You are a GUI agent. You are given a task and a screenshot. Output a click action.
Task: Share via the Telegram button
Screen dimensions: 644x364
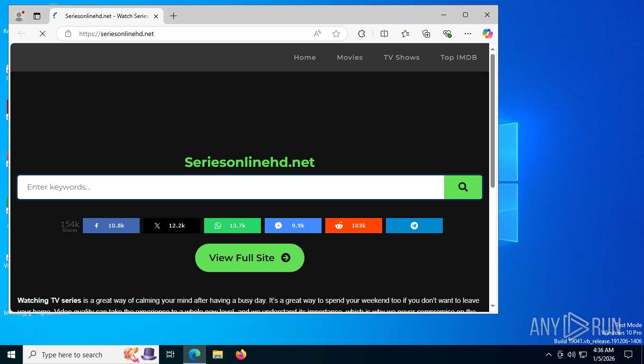click(x=414, y=226)
